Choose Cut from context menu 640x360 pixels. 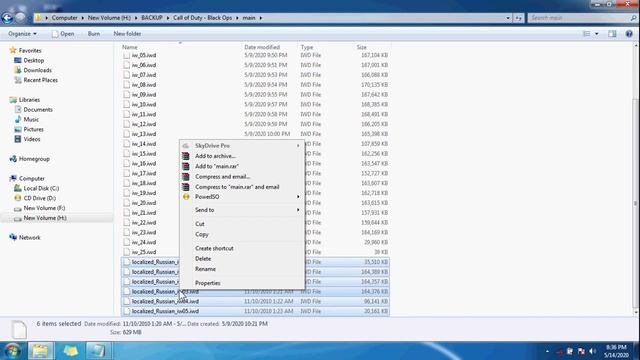click(242, 224)
